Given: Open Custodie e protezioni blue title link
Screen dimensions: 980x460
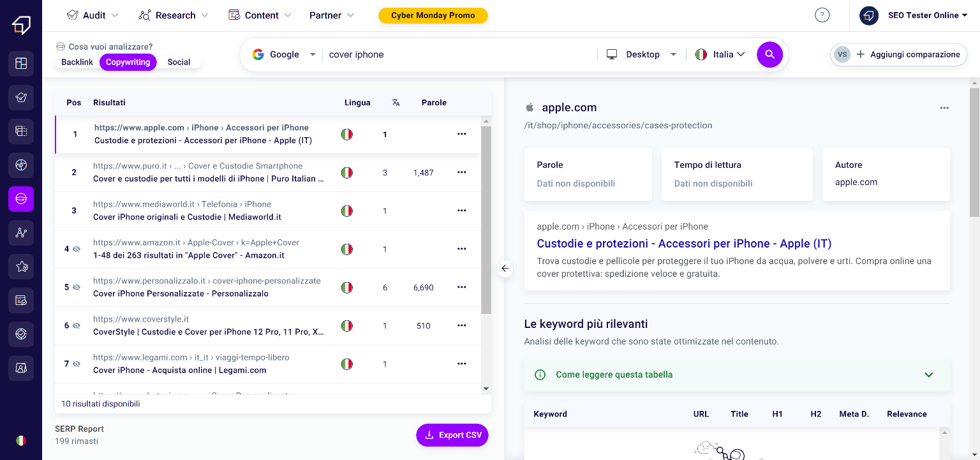Looking at the screenshot, I should tap(684, 243).
